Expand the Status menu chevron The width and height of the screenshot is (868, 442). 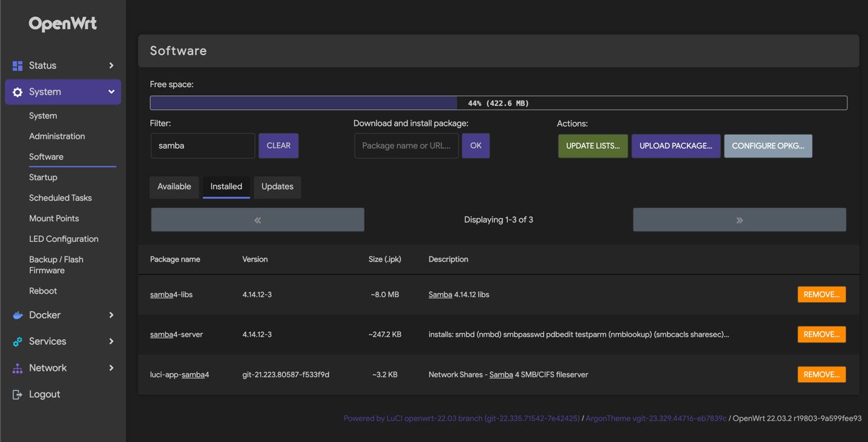pyautogui.click(x=111, y=65)
